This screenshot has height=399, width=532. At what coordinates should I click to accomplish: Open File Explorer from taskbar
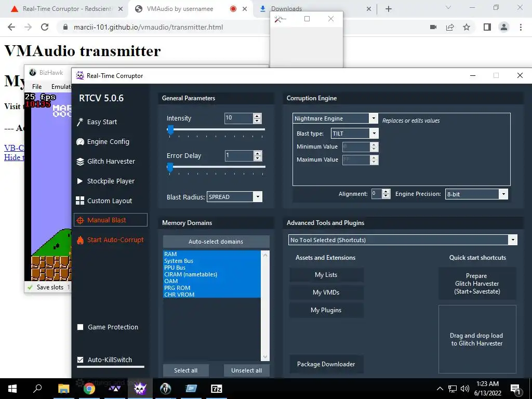pos(63,389)
